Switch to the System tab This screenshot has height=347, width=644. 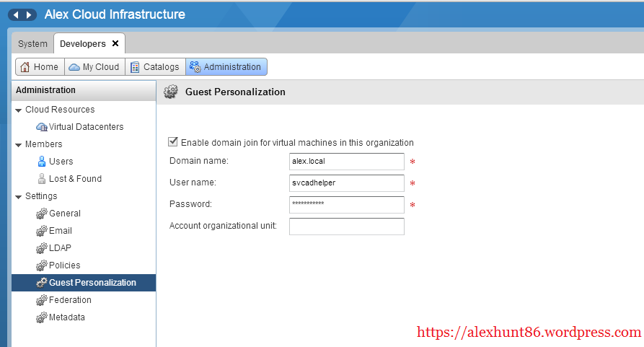(x=32, y=44)
